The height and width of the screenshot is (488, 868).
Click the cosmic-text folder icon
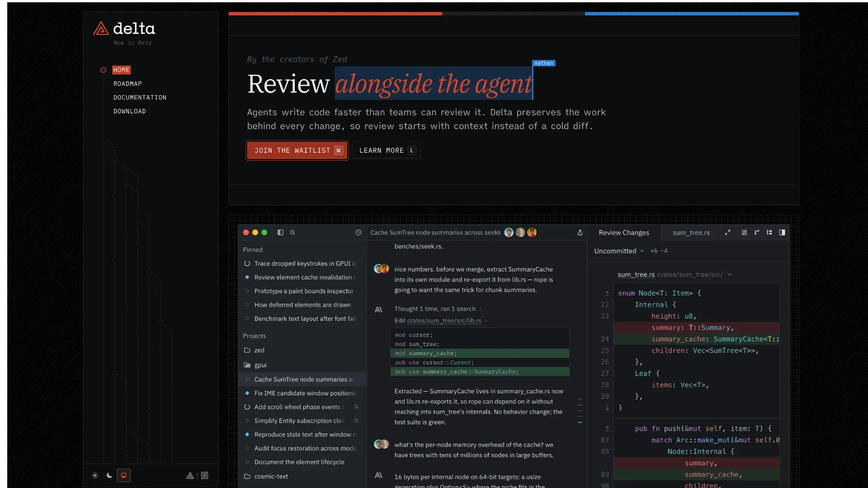(247, 476)
